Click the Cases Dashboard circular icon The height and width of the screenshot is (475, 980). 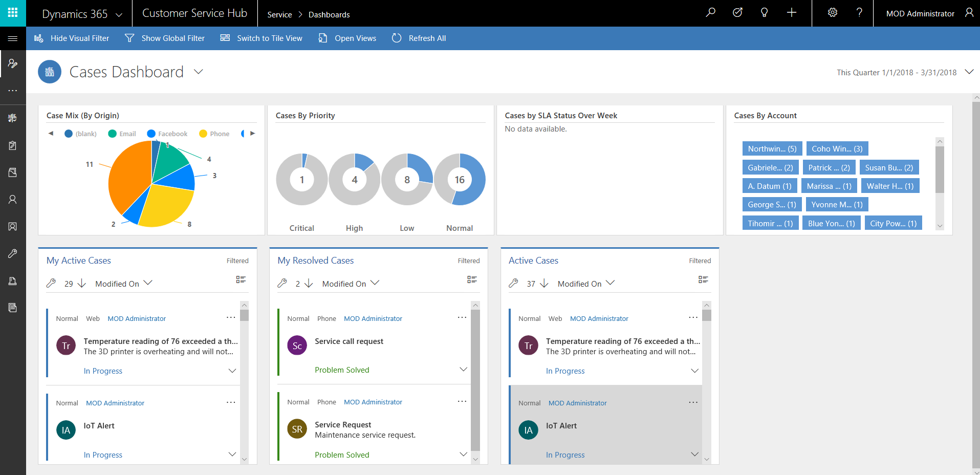point(50,72)
